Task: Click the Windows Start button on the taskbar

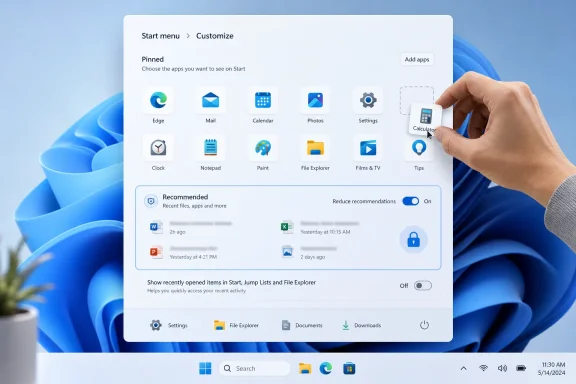Action: pyautogui.click(x=205, y=368)
